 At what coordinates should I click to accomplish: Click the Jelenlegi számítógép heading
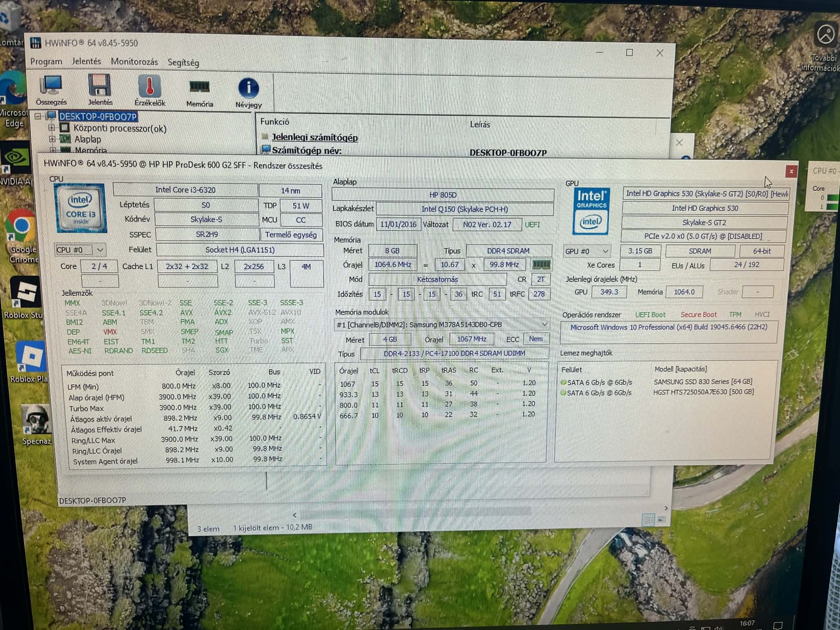tap(314, 137)
